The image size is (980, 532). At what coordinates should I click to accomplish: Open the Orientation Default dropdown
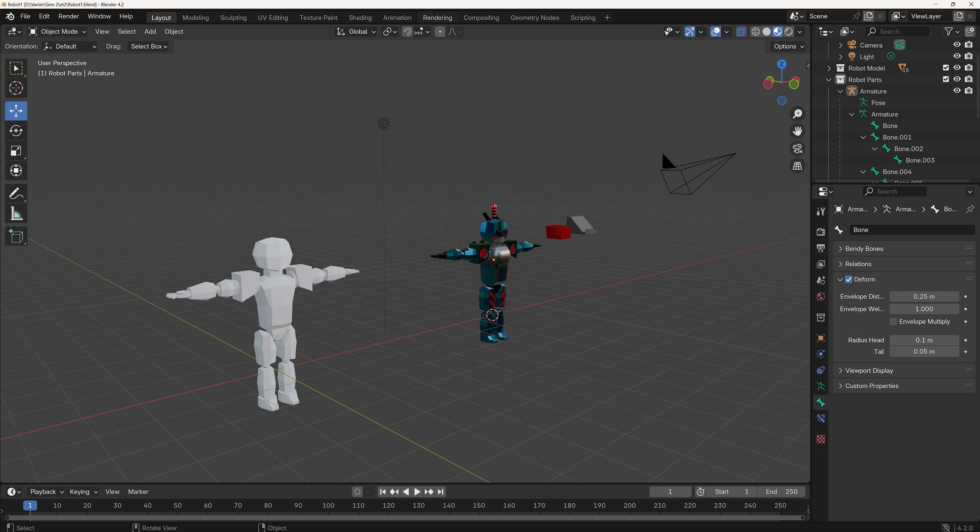[x=70, y=46]
